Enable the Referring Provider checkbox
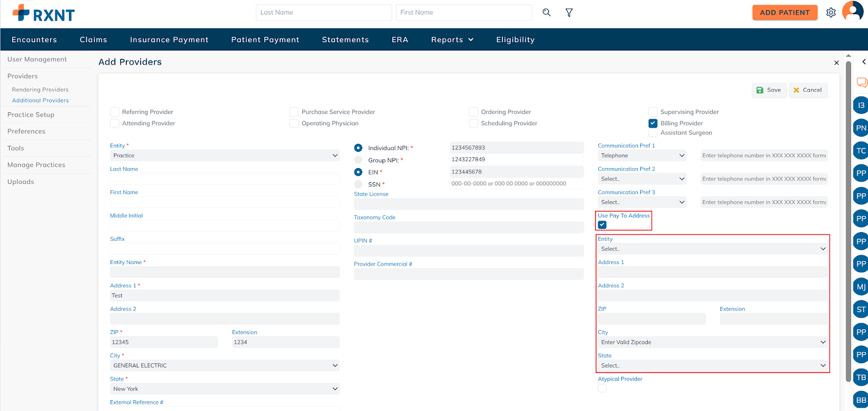868x411 pixels. click(x=114, y=112)
